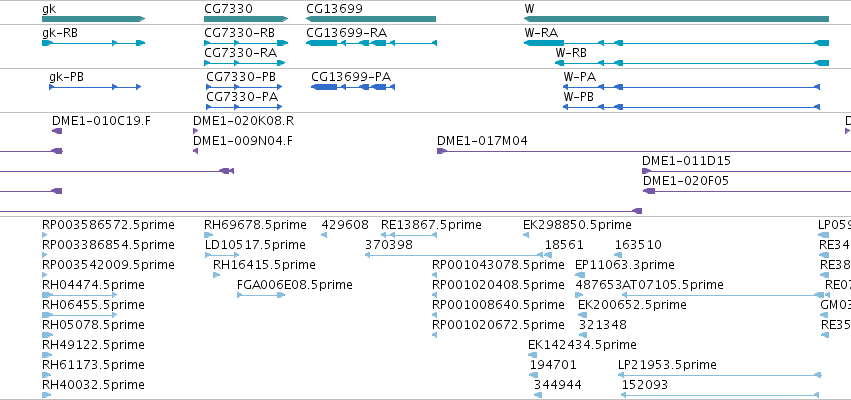Select the DME1-020K08.R arrow marker
Viewport: 851px width, 400px height.
point(195,131)
